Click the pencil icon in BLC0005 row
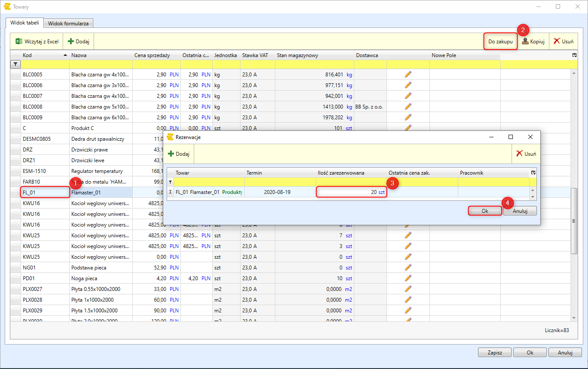The width and height of the screenshot is (588, 369). [x=408, y=74]
